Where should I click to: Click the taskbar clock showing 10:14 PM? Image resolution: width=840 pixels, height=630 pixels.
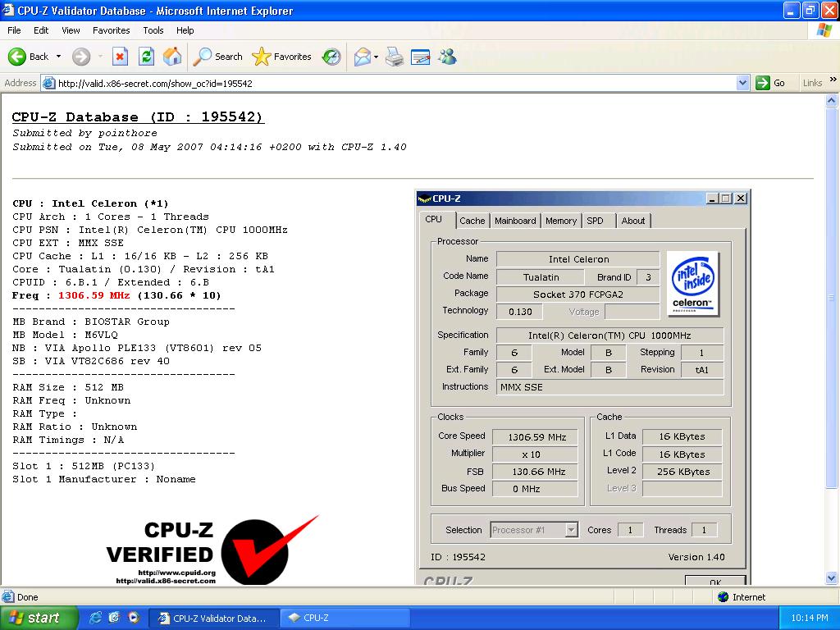(x=810, y=619)
